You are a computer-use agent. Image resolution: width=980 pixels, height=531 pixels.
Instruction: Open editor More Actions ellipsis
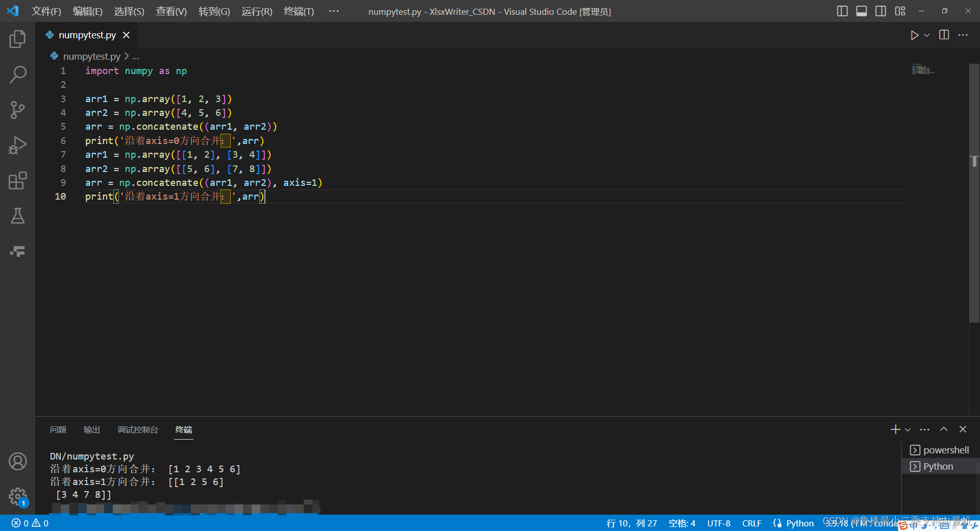point(963,35)
